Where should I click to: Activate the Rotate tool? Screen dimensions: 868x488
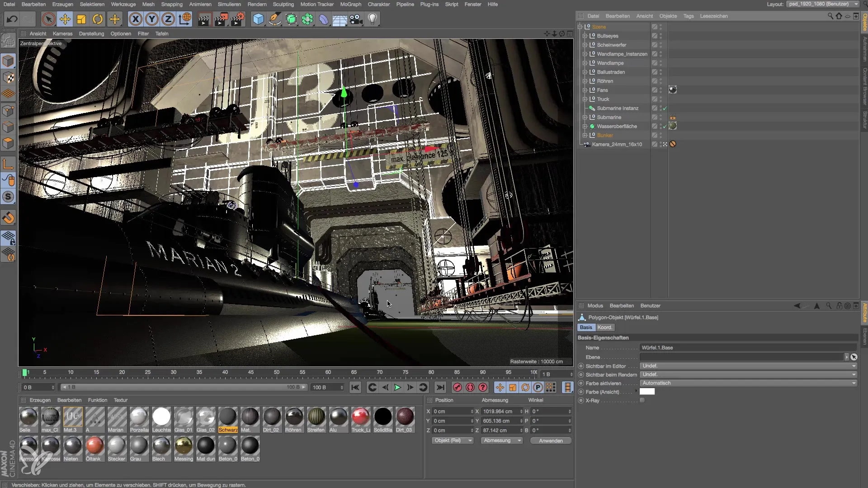pyautogui.click(x=98, y=19)
